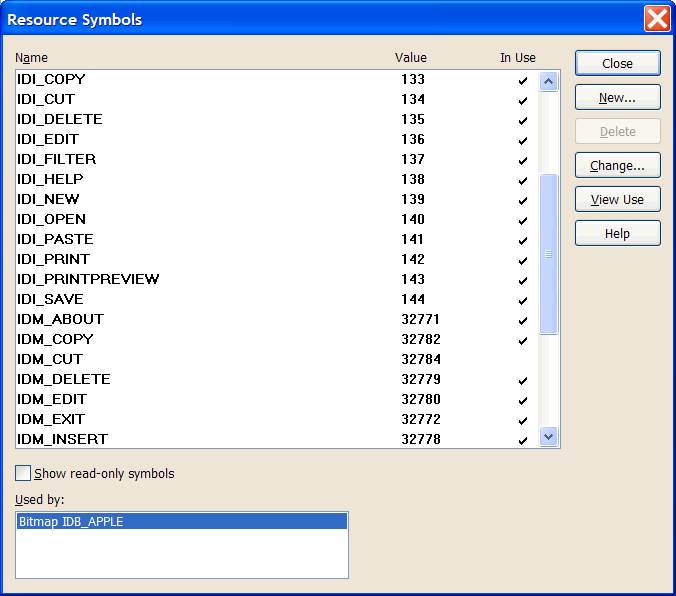Image resolution: width=676 pixels, height=596 pixels.
Task: Select the IDM_EDIT symbol
Action: pos(277,399)
